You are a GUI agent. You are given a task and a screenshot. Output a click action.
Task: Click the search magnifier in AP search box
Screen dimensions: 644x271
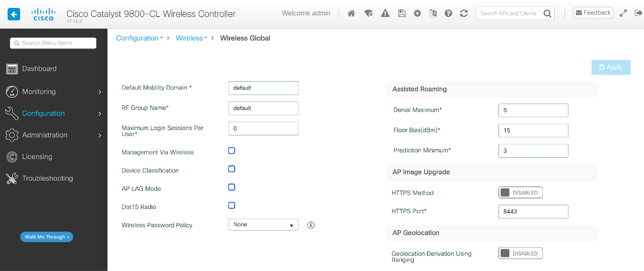coord(547,13)
